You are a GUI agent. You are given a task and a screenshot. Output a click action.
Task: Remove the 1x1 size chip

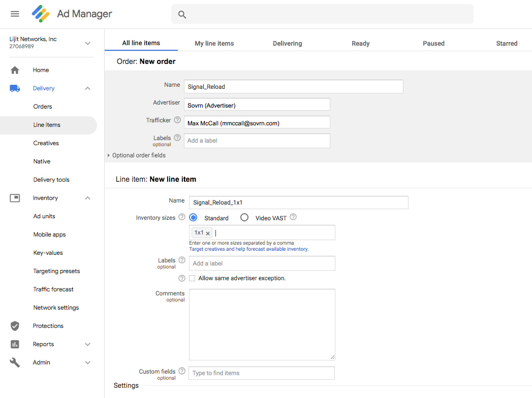[x=208, y=234]
